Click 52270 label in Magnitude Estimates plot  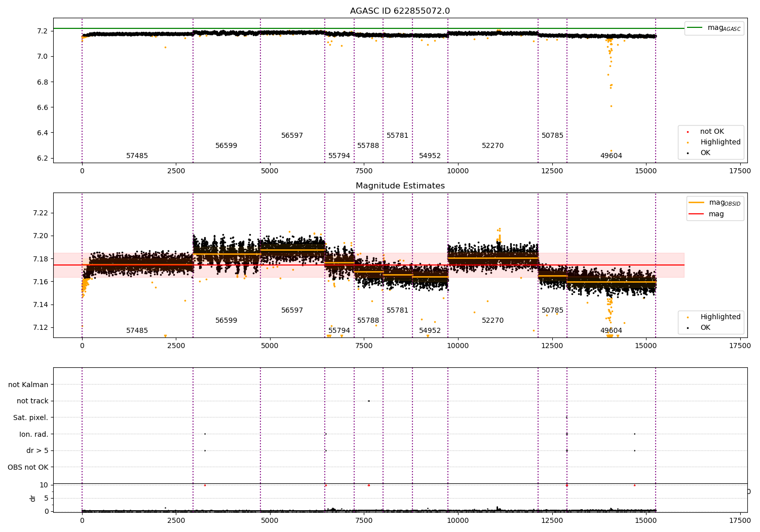point(492,320)
